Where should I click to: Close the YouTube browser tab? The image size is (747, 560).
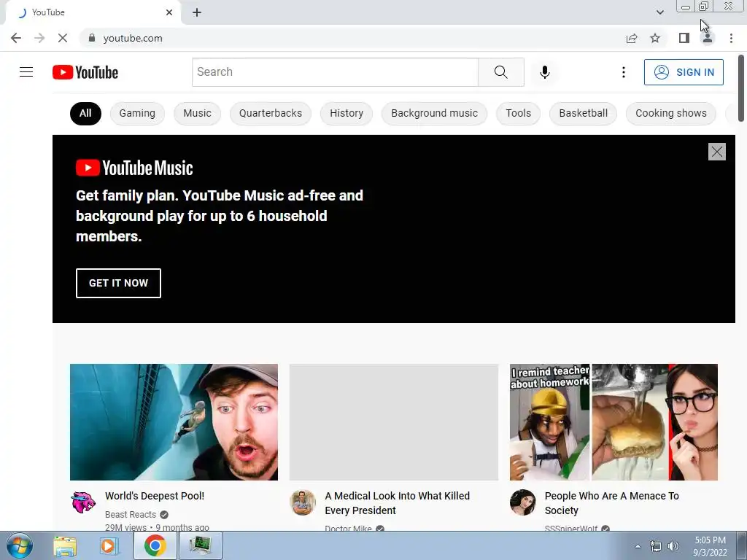click(x=169, y=12)
